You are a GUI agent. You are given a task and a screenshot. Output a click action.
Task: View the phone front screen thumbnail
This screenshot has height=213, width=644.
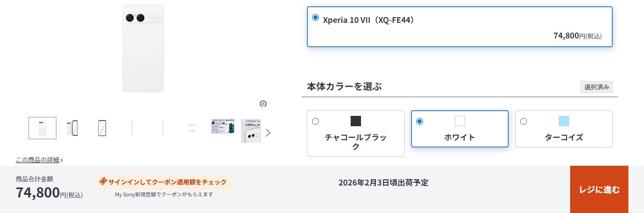(102, 128)
